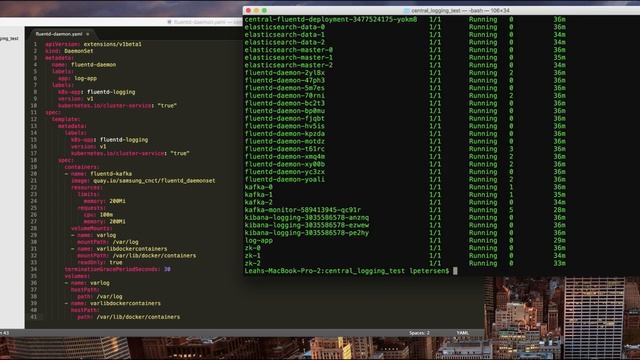Click mountPath /var/log on line 30
Viewport: 640px width, 360px height.
point(125,242)
